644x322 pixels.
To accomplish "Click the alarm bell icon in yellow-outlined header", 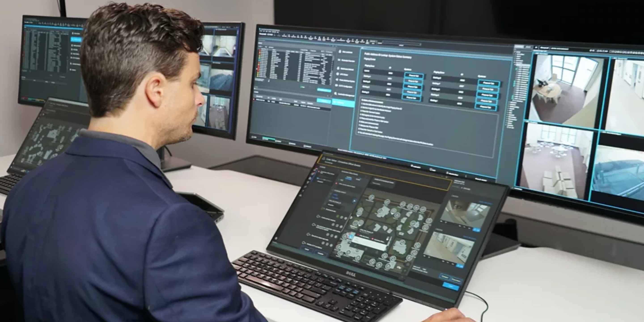I will [324, 159].
